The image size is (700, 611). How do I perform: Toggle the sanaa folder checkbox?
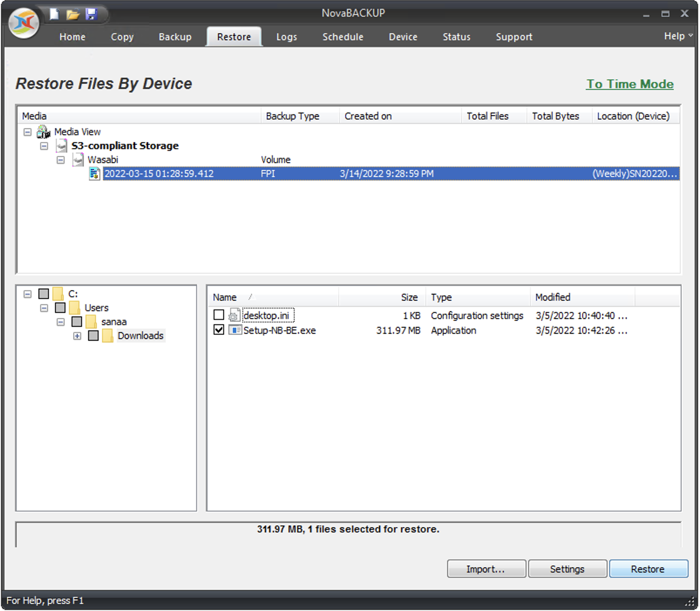pos(77,322)
